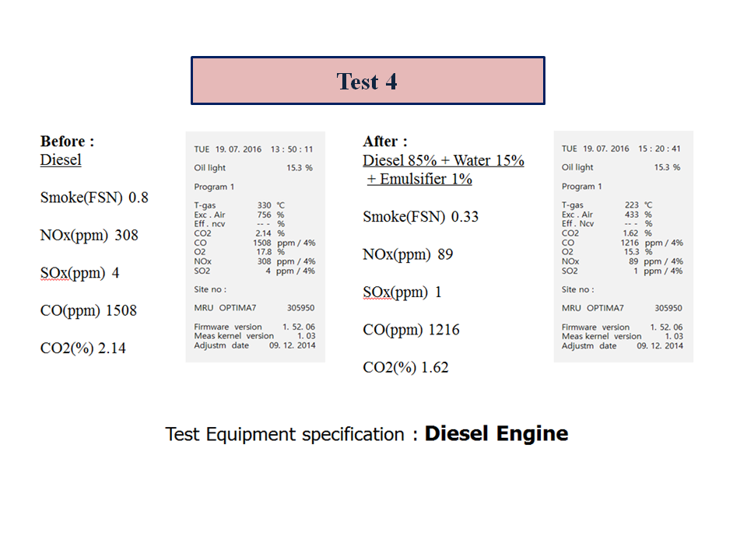Click the analyzer printout timestamped 13:50:11
Screen dimensions: 747x560
(254, 247)
